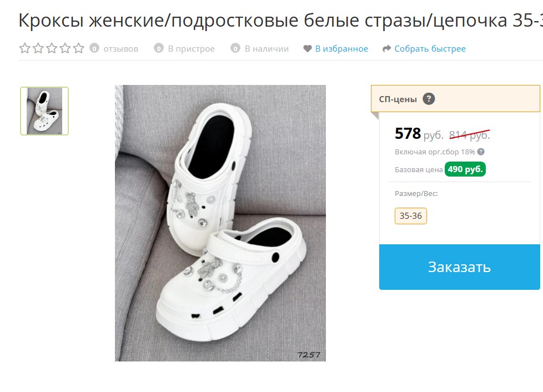Click the share arrow icon
This screenshot has height=392, width=543.
387,49
